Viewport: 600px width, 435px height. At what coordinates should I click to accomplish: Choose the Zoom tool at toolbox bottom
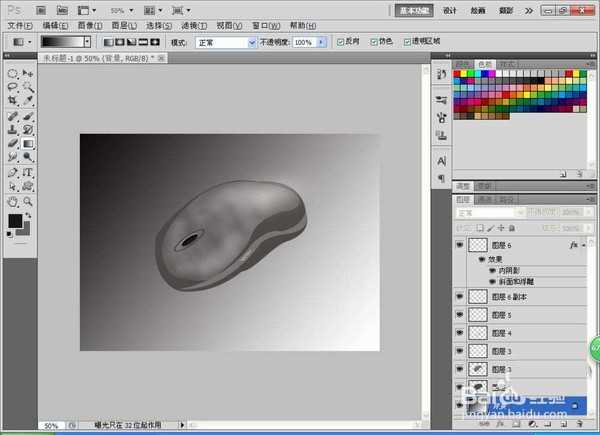[x=27, y=200]
